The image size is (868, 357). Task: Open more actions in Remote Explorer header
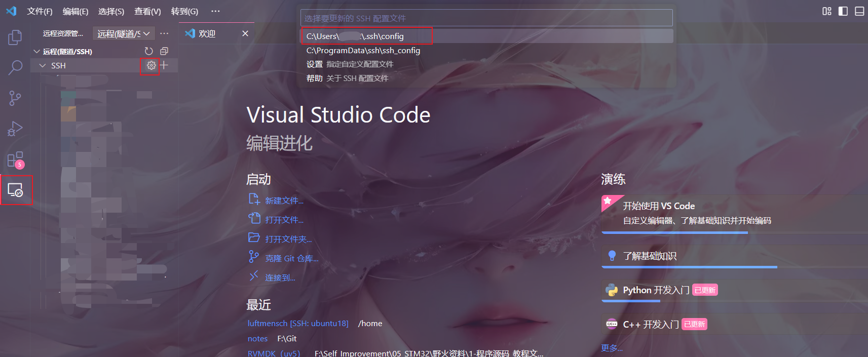[164, 33]
